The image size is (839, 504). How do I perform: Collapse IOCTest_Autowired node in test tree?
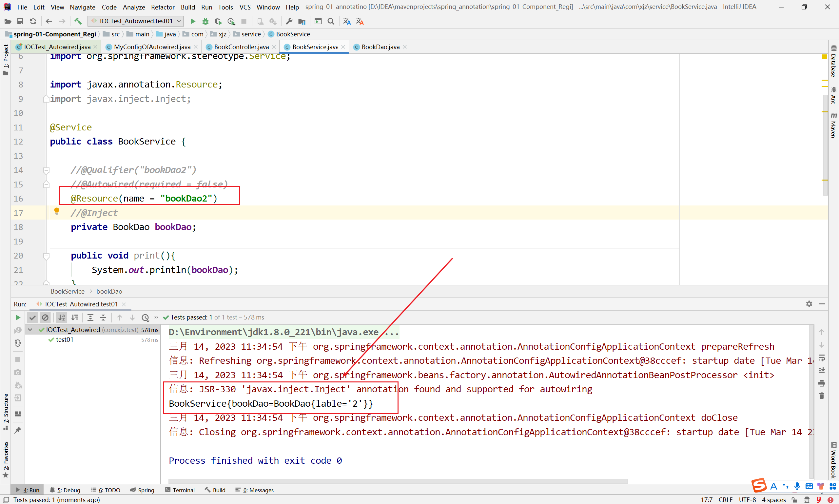pos(30,330)
